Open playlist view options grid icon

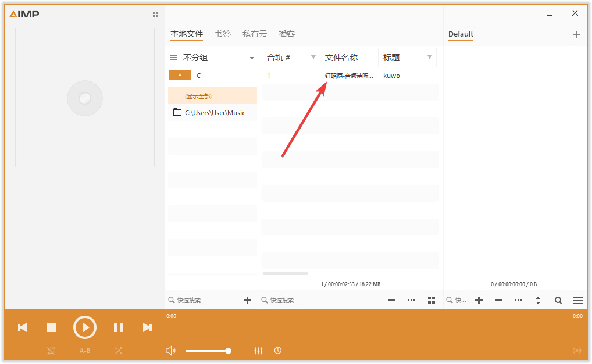(431, 300)
